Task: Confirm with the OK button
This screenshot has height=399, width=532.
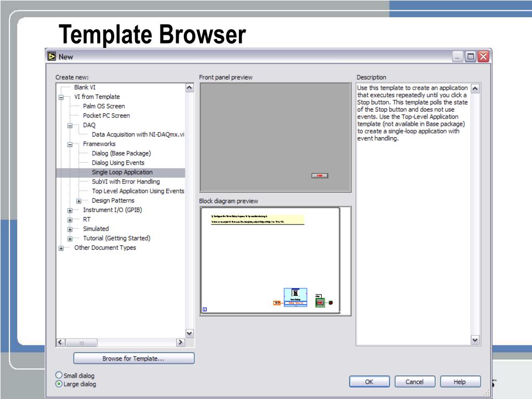Action: tap(369, 382)
